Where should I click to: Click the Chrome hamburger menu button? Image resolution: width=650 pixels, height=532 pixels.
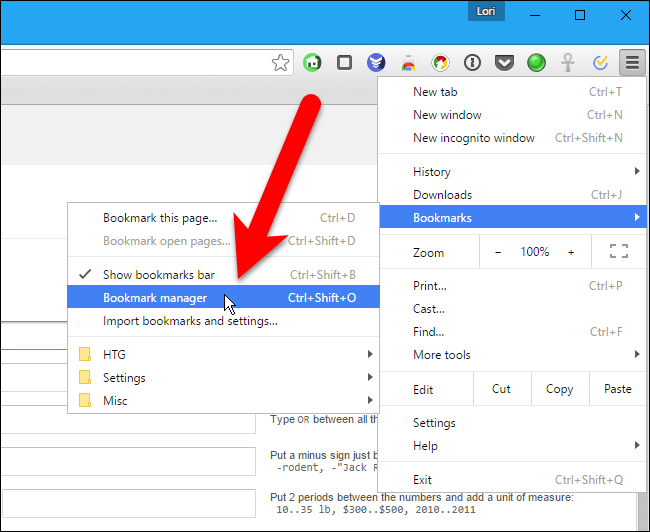click(632, 63)
